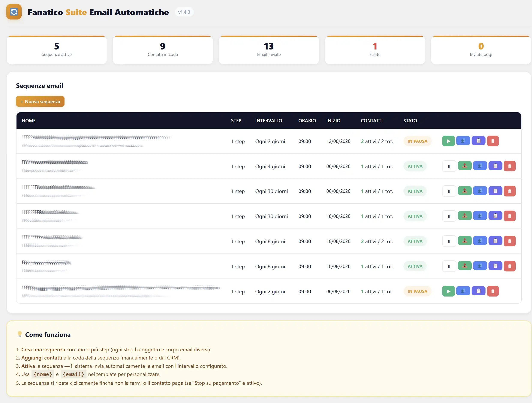The image size is (532, 403).
Task: Send now for Ogni 4 giorni sequence
Action: (x=465, y=166)
